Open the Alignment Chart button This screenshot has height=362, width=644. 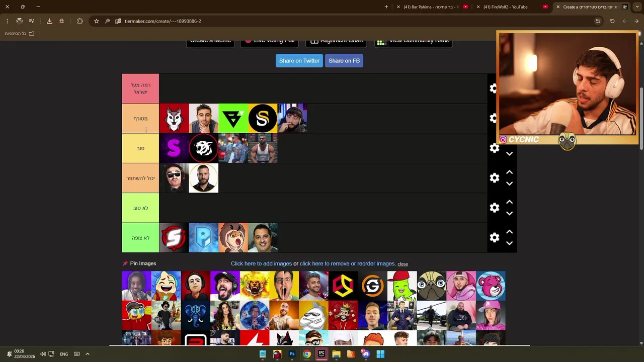[x=337, y=42]
